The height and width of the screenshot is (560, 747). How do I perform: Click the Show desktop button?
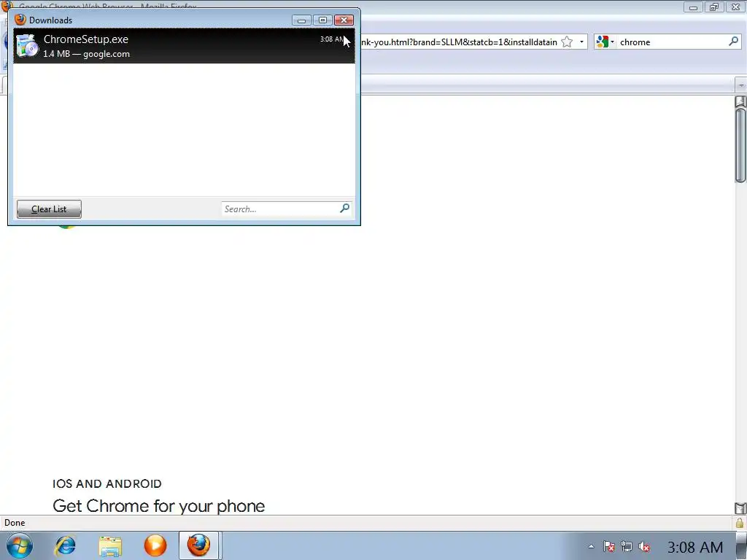(742, 546)
